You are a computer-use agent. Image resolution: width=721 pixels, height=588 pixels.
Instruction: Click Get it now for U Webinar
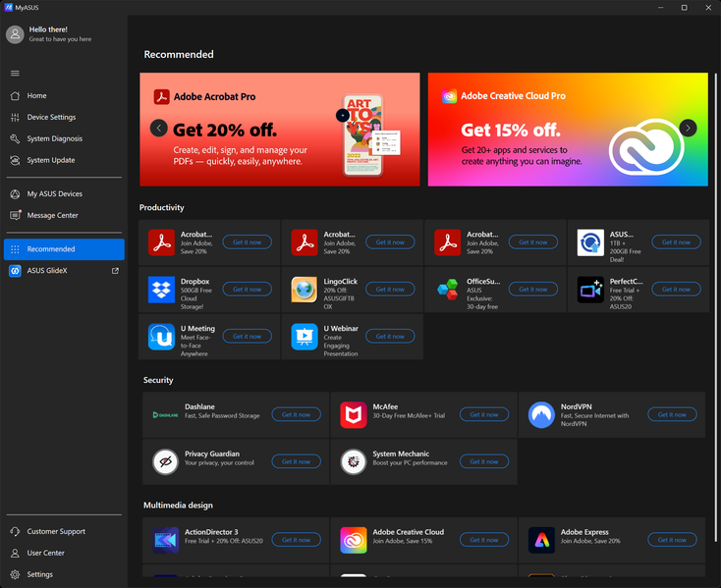tap(390, 337)
